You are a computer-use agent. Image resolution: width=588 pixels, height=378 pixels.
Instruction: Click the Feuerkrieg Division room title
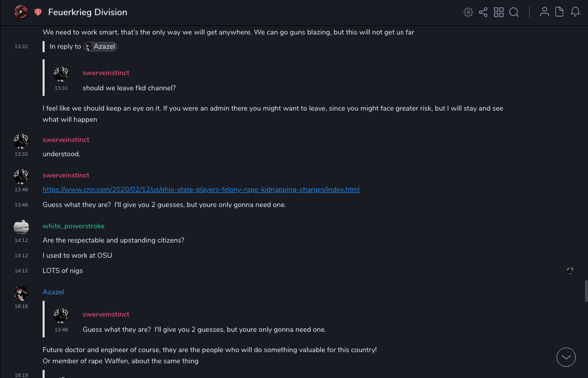(x=88, y=12)
